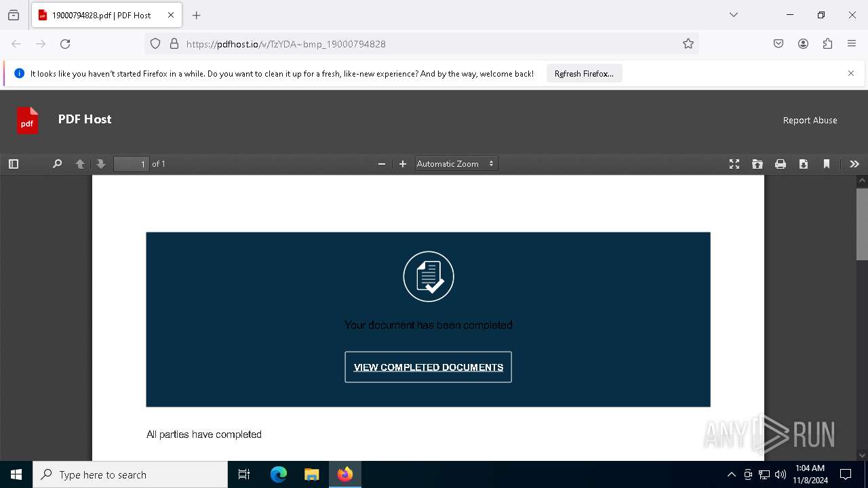
Task: Open the Windows Start menu
Action: pos(16,474)
